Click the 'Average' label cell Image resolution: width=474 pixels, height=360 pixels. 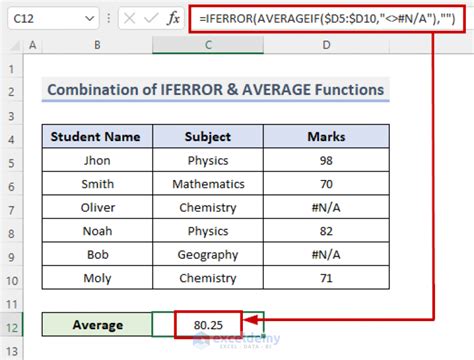(x=97, y=324)
